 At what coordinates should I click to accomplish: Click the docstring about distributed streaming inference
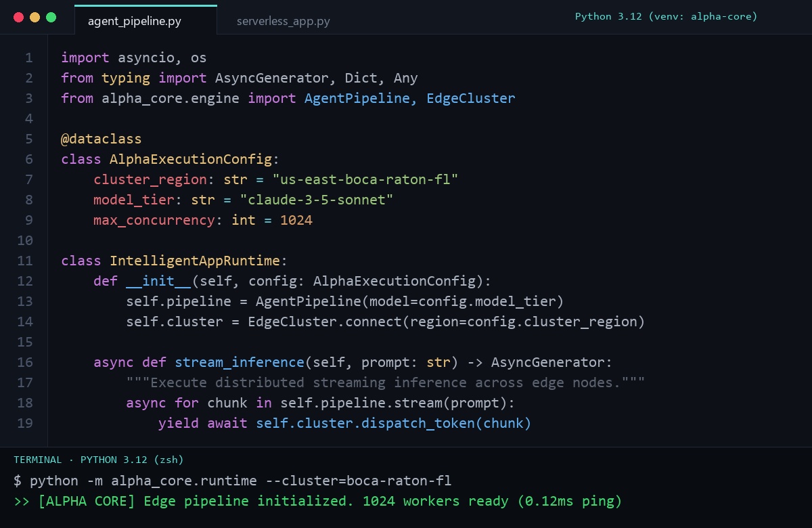click(386, 382)
